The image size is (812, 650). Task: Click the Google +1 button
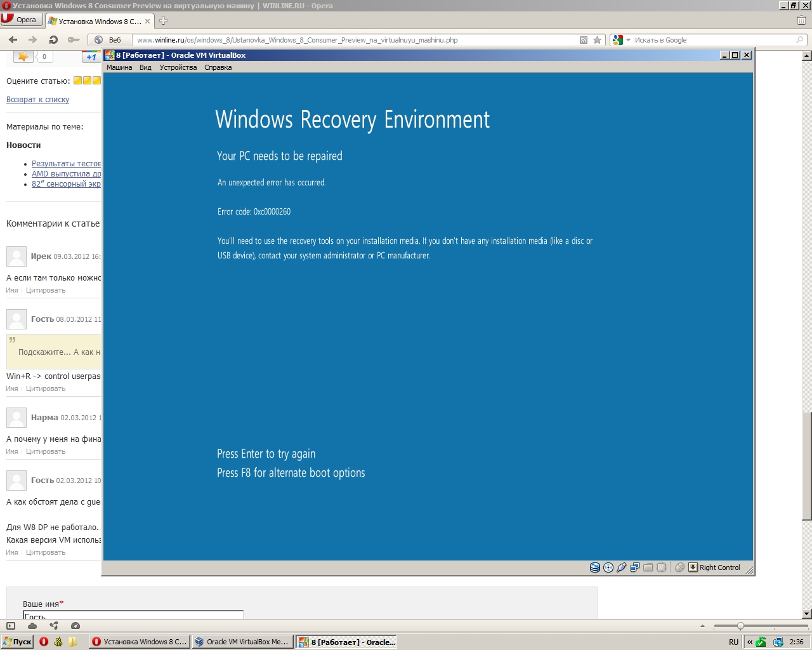pyautogui.click(x=91, y=56)
